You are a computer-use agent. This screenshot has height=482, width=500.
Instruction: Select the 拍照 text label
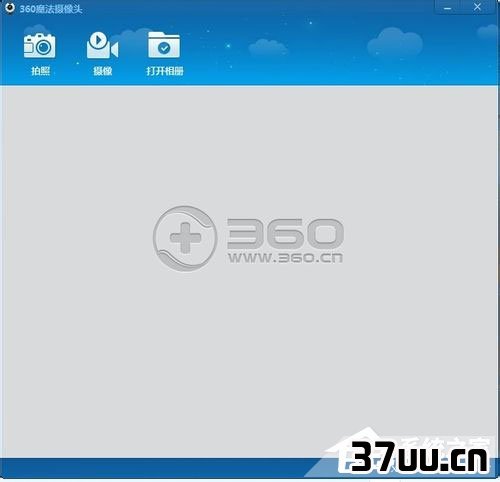40,71
